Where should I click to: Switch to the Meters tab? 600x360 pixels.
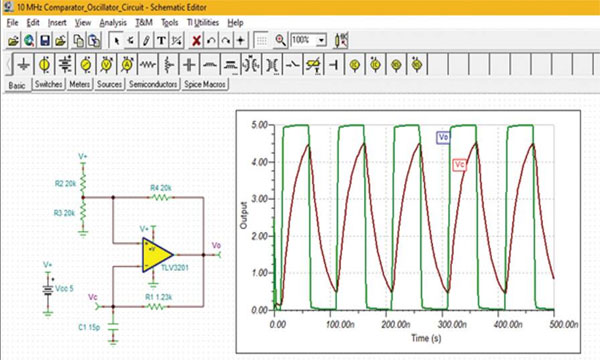click(79, 84)
